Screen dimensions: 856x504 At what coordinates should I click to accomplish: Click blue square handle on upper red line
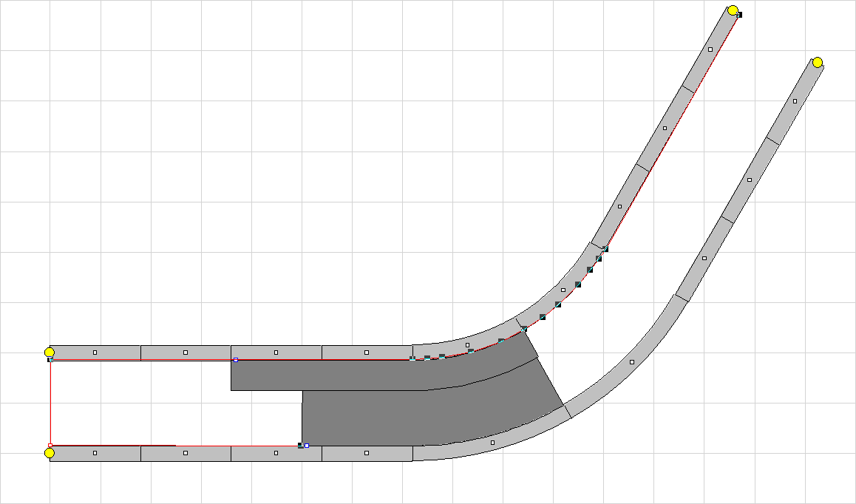236,360
